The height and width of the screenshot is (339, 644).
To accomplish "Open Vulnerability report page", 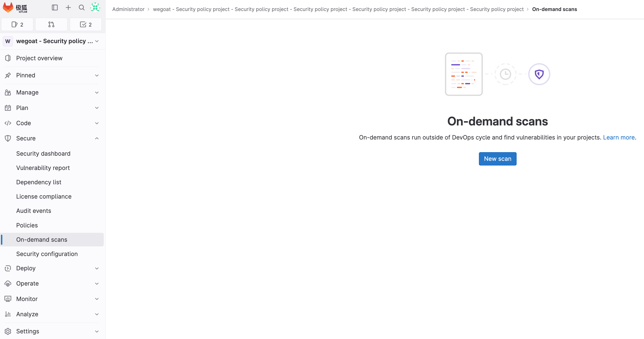I will pos(43,168).
